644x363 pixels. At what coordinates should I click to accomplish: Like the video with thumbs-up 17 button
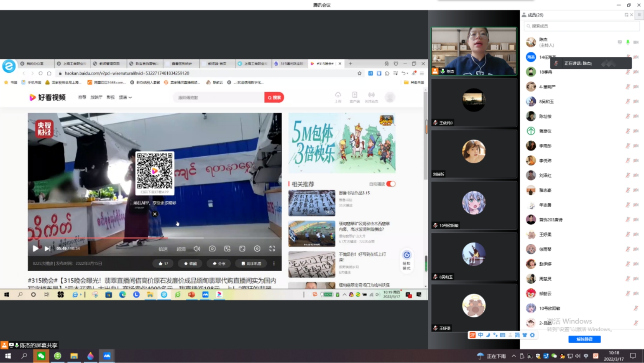click(x=163, y=264)
